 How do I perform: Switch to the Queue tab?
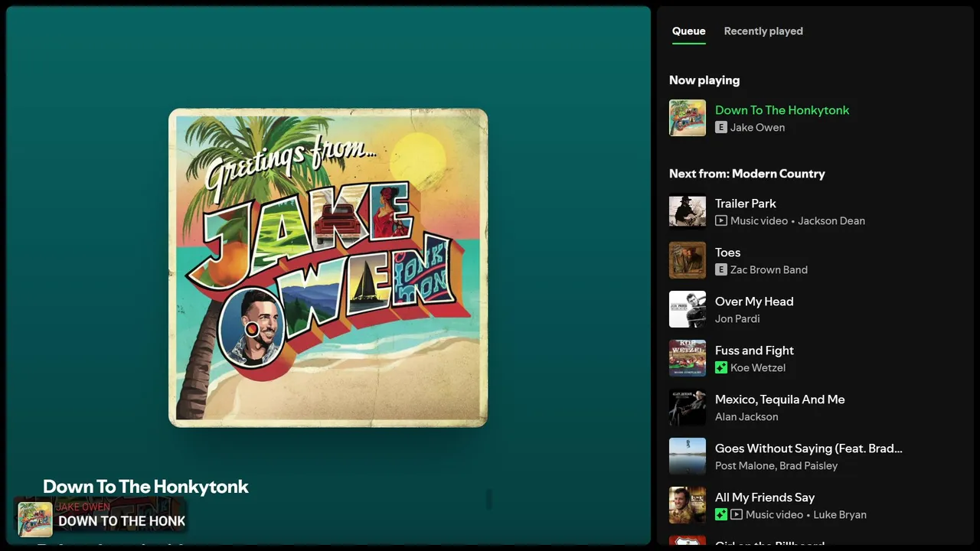tap(688, 31)
